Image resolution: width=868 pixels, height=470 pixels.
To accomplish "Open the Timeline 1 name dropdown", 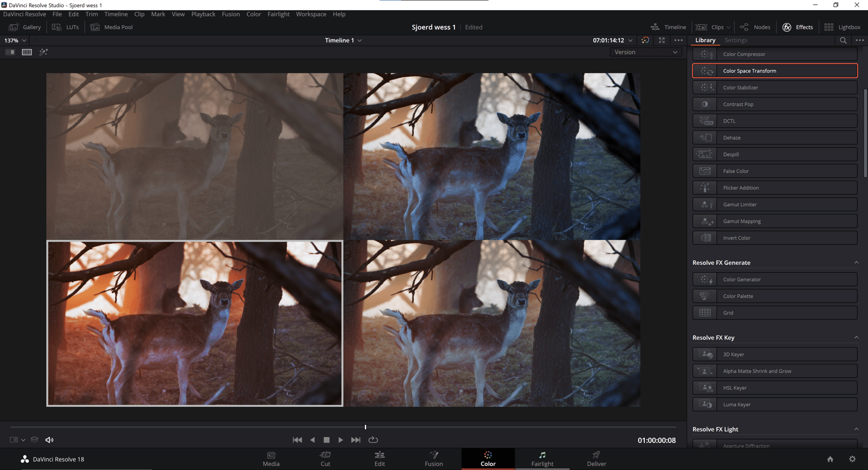I will [343, 41].
